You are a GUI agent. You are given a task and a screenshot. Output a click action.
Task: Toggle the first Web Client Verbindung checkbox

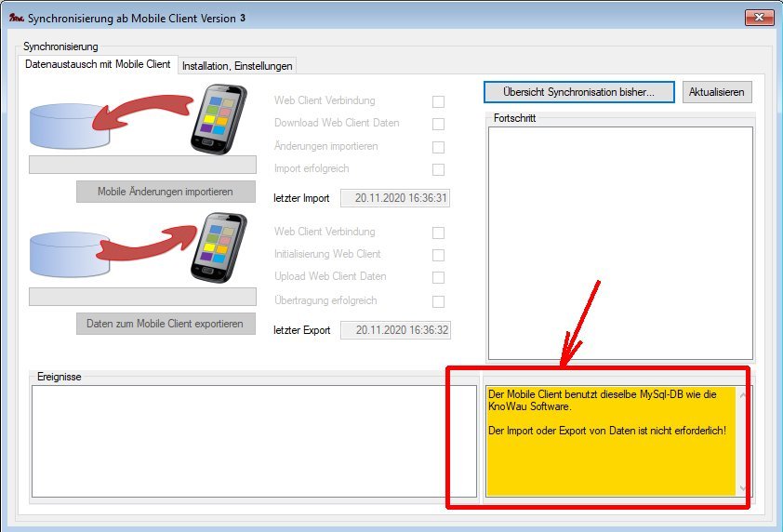(438, 101)
